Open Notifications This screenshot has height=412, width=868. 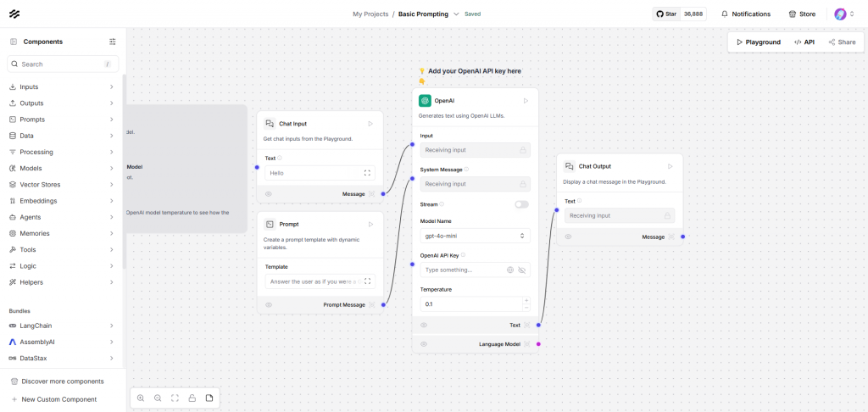pyautogui.click(x=746, y=14)
